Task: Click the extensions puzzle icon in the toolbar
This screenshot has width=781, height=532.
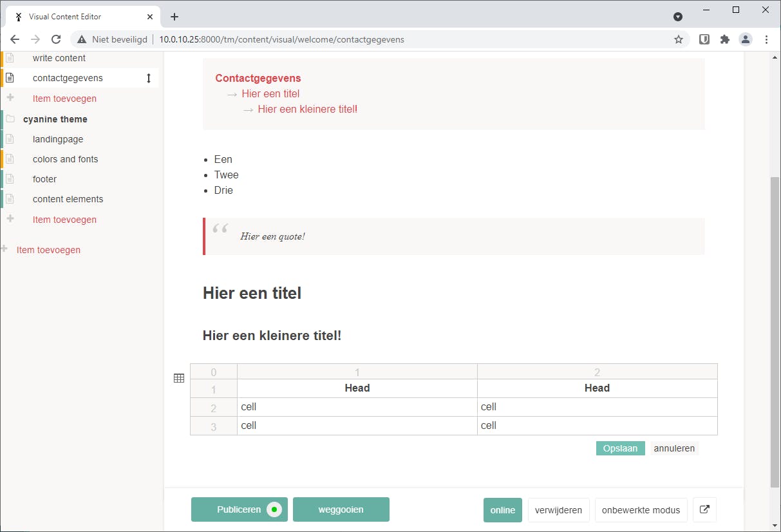Action: tap(724, 39)
